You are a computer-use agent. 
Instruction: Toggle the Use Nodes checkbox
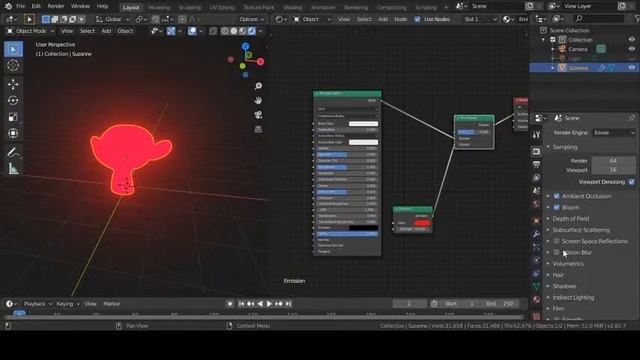tap(417, 19)
